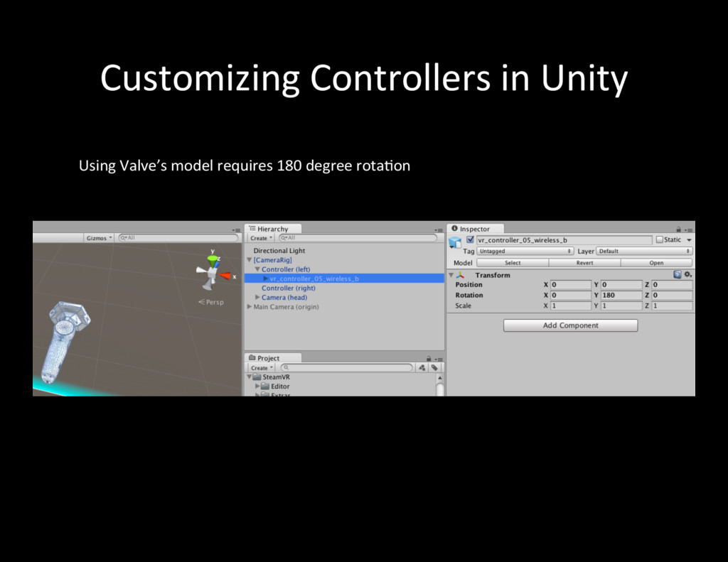Open Project panel options menu icon
This screenshot has height=562, width=728.
pos(438,360)
